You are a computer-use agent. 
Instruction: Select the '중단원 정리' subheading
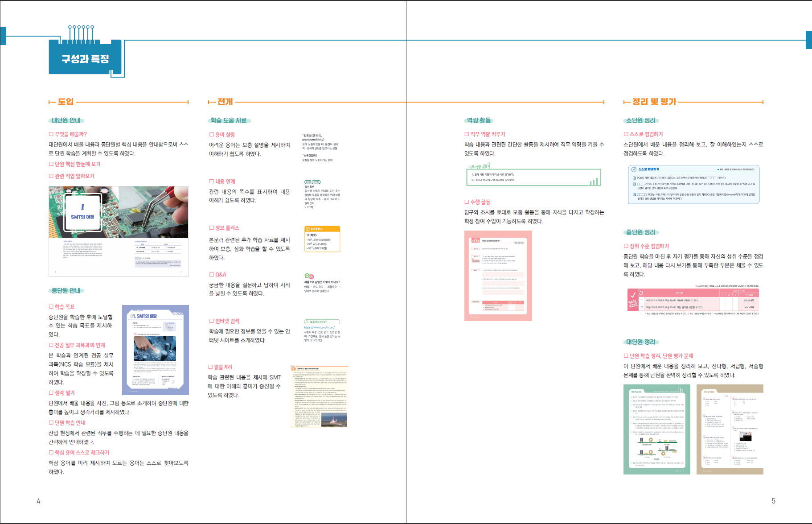(x=641, y=232)
